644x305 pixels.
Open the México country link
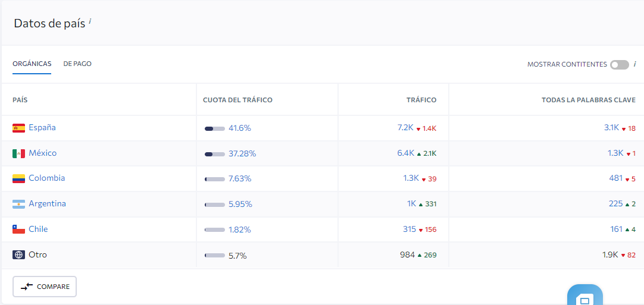pyautogui.click(x=43, y=153)
